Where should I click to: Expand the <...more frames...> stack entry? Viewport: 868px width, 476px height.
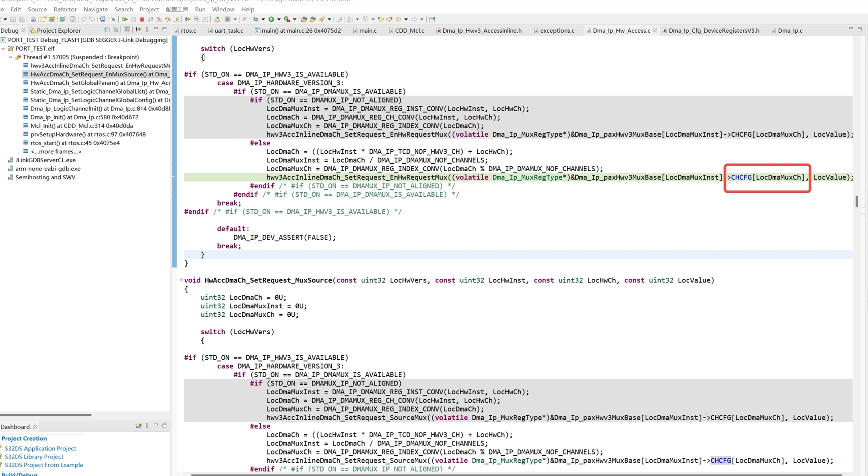(55, 151)
